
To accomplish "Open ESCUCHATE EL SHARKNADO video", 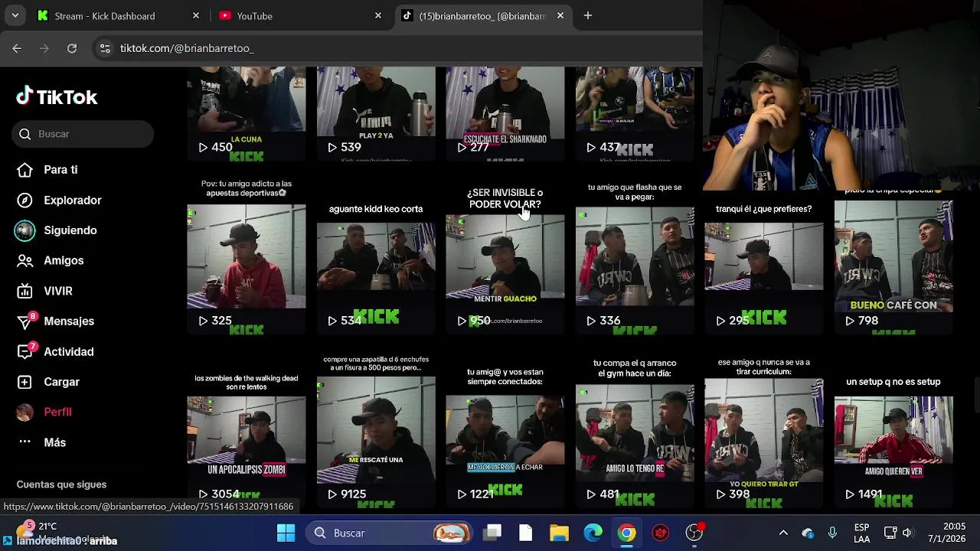I will pos(505,113).
